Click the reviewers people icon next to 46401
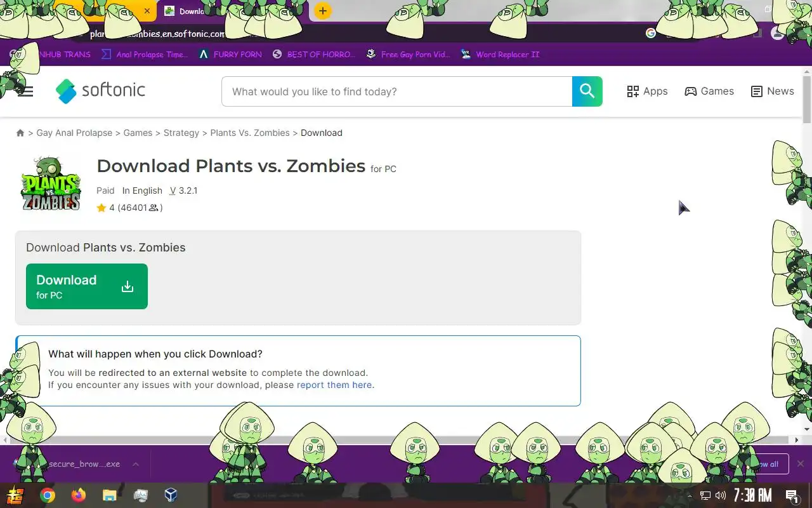 pyautogui.click(x=154, y=208)
